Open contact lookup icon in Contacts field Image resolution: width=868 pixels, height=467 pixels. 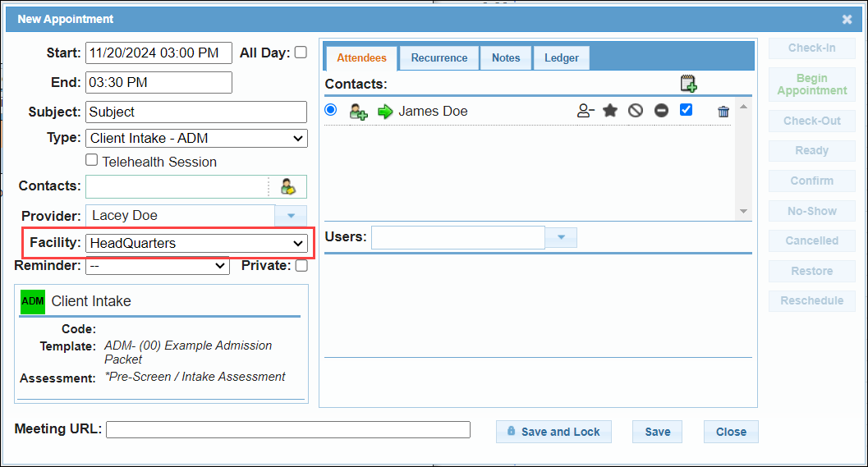288,186
